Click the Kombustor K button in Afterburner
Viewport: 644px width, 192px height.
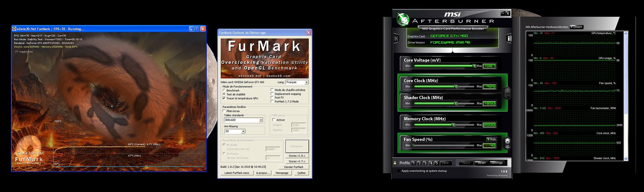coord(396,38)
